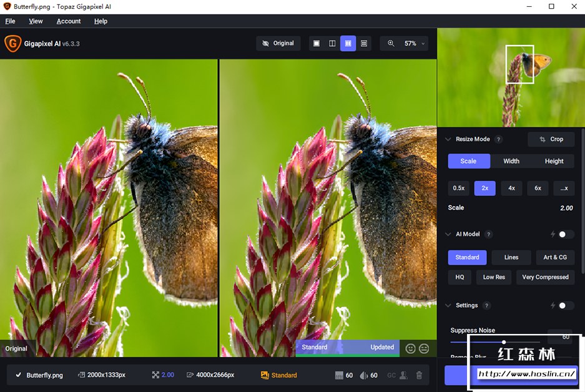Open the 57% zoom level dropdown
This screenshot has width=585, height=392.
tap(414, 43)
